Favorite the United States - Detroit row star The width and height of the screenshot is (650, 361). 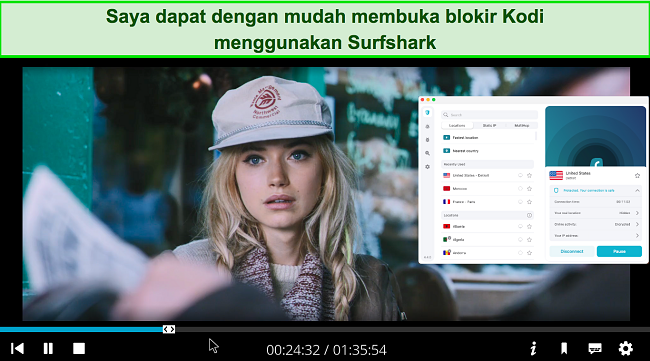pyautogui.click(x=529, y=175)
